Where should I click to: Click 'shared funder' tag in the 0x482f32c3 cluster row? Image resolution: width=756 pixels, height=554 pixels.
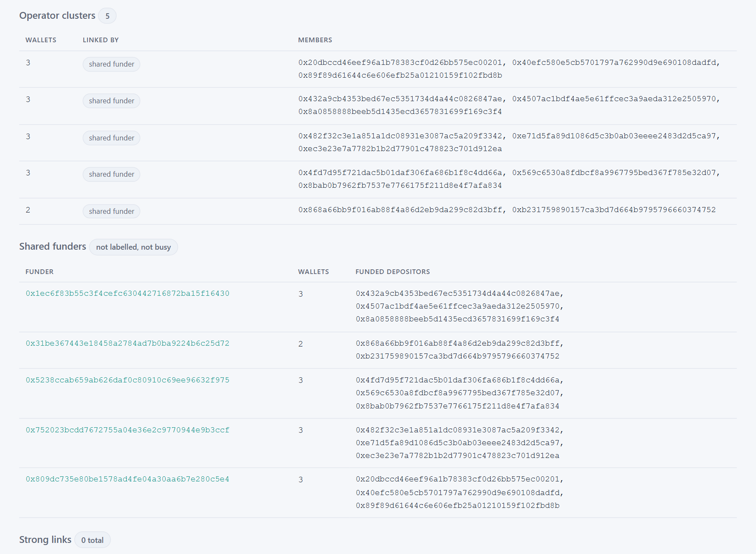click(x=111, y=138)
